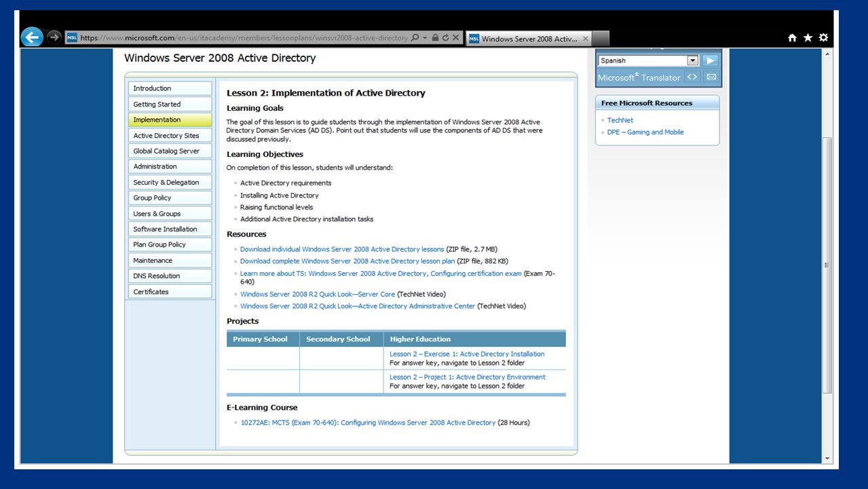The width and height of the screenshot is (868, 489).
Task: Click the translate play arrow button
Action: pos(710,60)
